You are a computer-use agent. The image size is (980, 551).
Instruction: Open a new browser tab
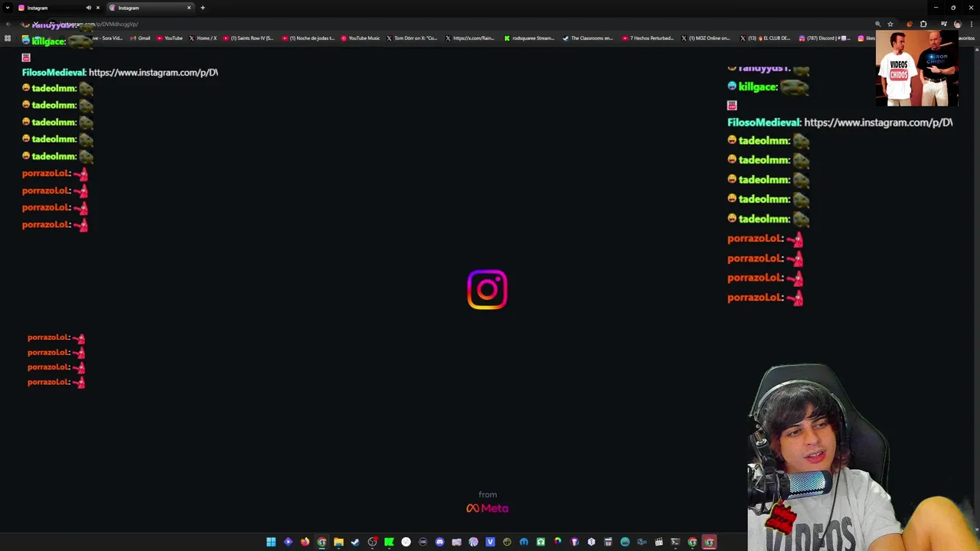click(203, 8)
